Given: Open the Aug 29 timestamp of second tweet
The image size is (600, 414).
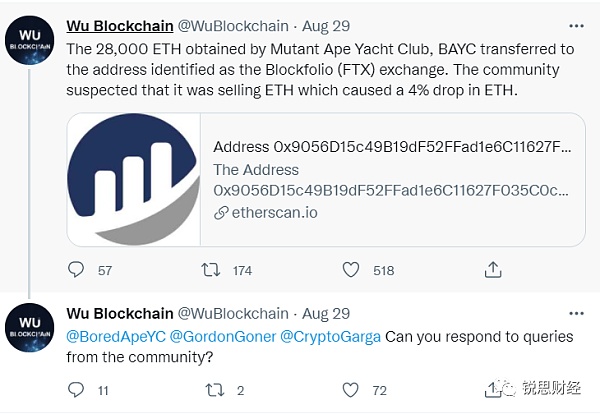Looking at the screenshot, I should coord(328,312).
